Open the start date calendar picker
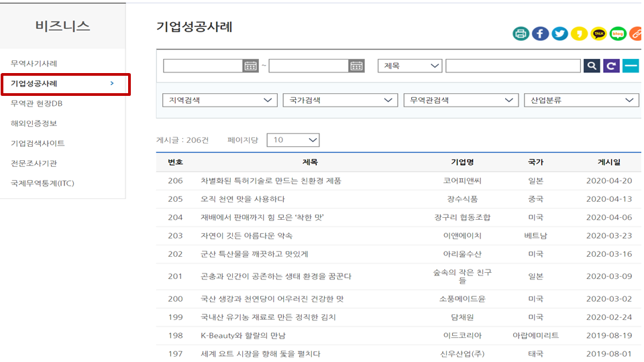The image size is (644, 362). tap(250, 66)
